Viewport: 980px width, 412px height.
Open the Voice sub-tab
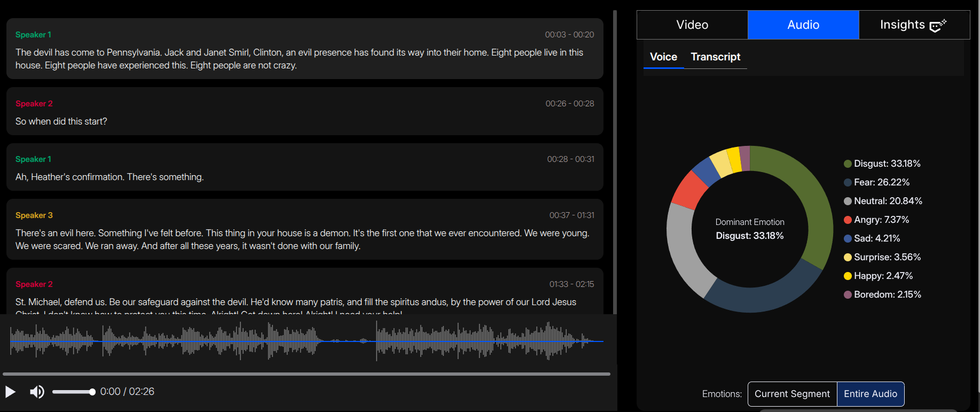663,57
